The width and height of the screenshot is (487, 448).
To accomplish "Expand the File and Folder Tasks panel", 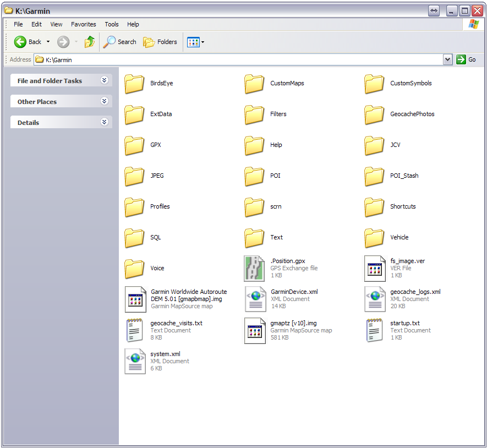I will (x=105, y=80).
